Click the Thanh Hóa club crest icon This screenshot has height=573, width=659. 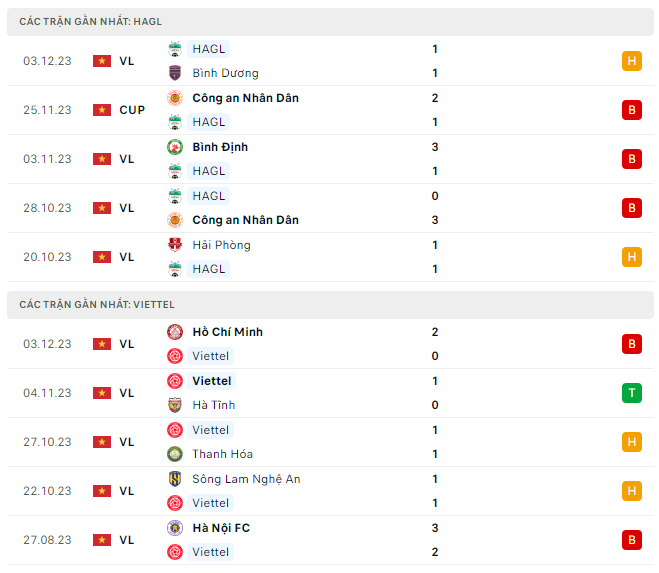pos(175,454)
